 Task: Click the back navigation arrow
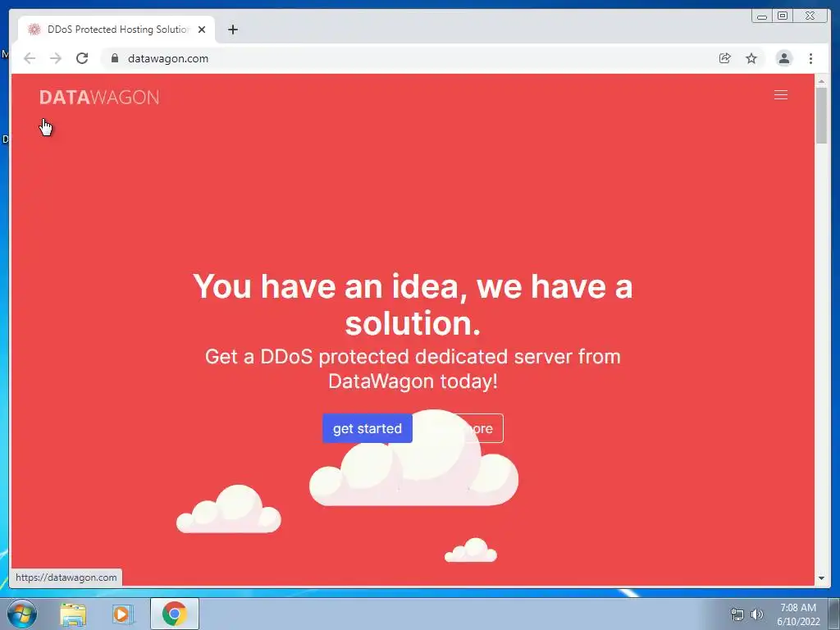tap(30, 58)
